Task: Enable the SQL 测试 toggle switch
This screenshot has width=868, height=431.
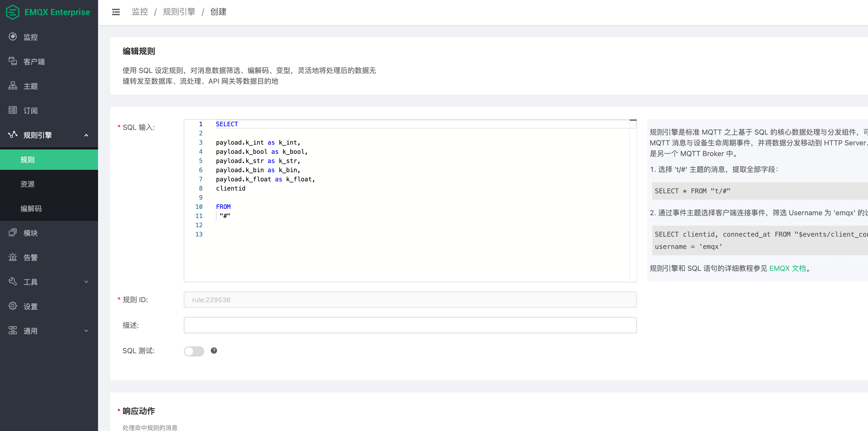Action: [x=194, y=351]
